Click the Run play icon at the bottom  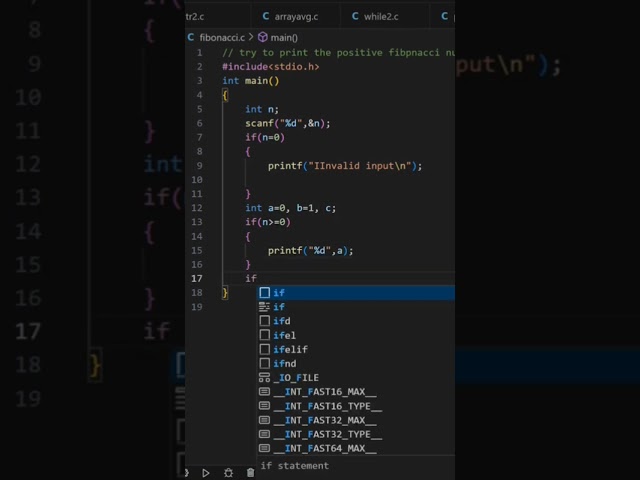click(x=206, y=473)
